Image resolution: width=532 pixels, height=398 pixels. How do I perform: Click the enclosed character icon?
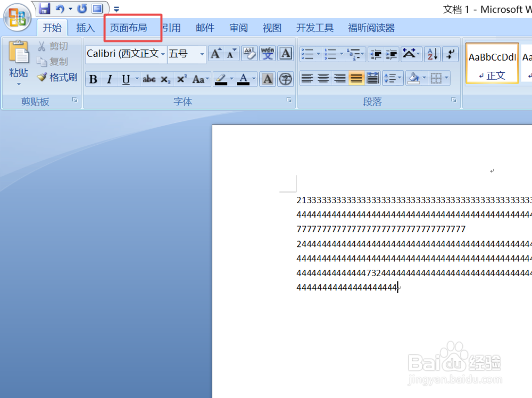click(285, 79)
